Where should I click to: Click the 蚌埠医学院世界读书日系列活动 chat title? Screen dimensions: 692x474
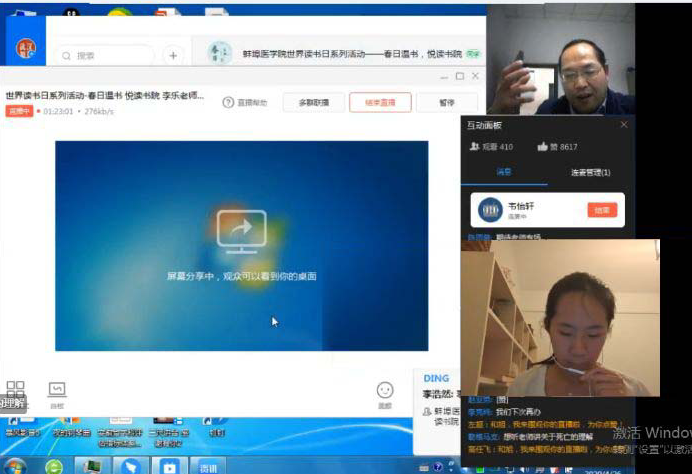tap(352, 54)
